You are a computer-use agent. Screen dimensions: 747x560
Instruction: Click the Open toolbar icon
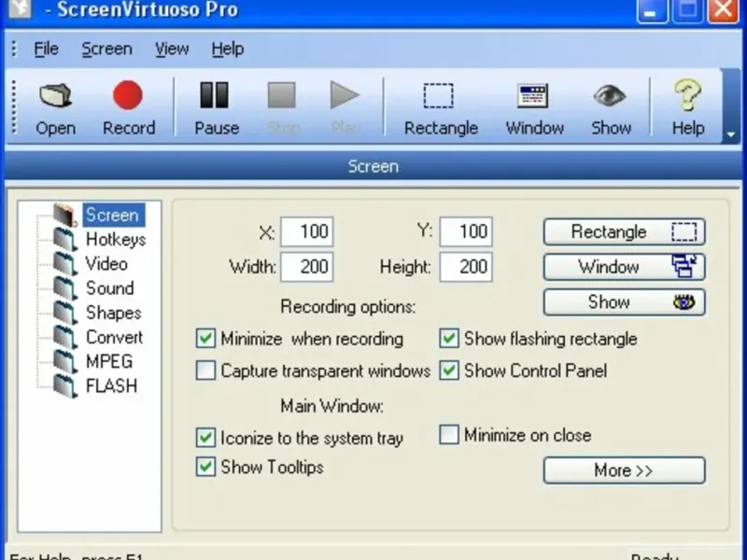pyautogui.click(x=55, y=95)
